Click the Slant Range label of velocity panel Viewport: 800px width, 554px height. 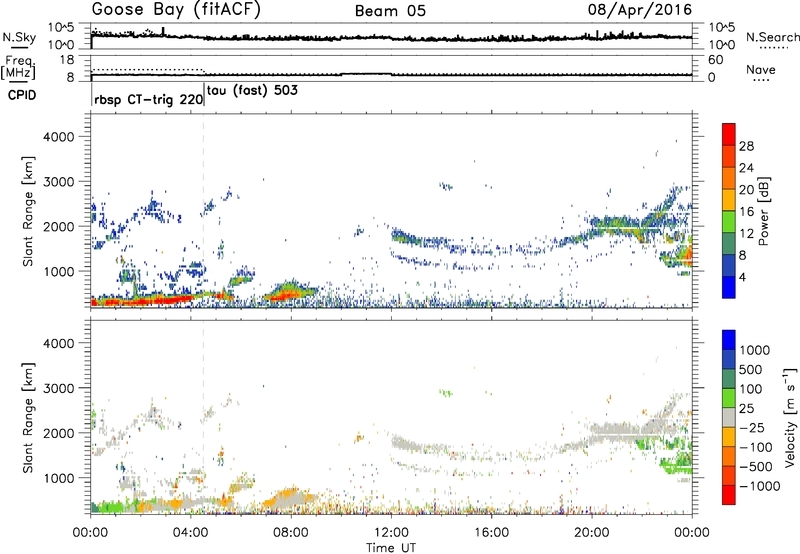pyautogui.click(x=28, y=418)
